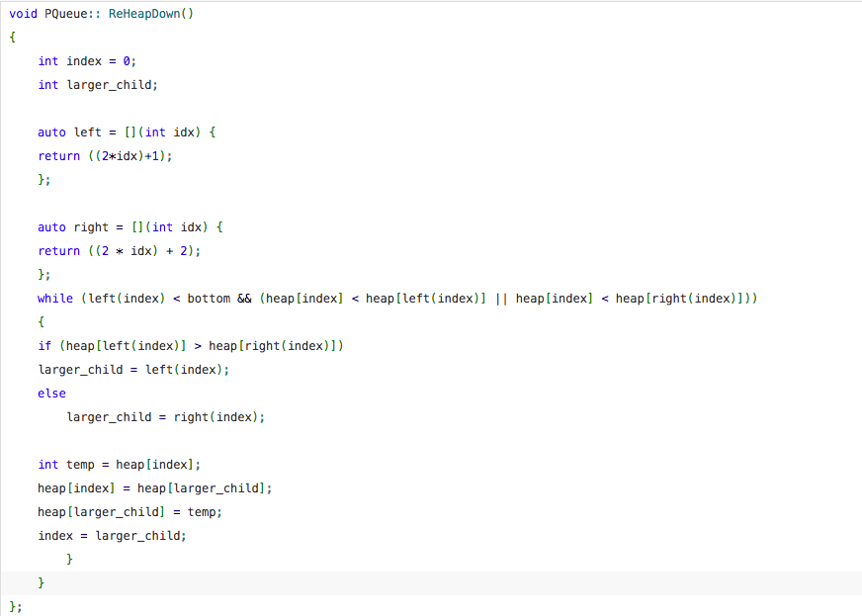
Task: Click the heap[index] = heap[larger_child] assignment
Action: pos(153,487)
